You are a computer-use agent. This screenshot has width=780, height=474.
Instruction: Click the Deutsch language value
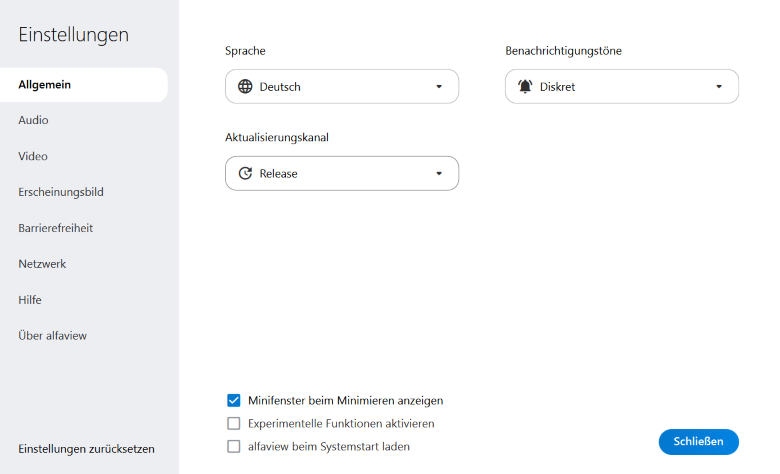[280, 87]
